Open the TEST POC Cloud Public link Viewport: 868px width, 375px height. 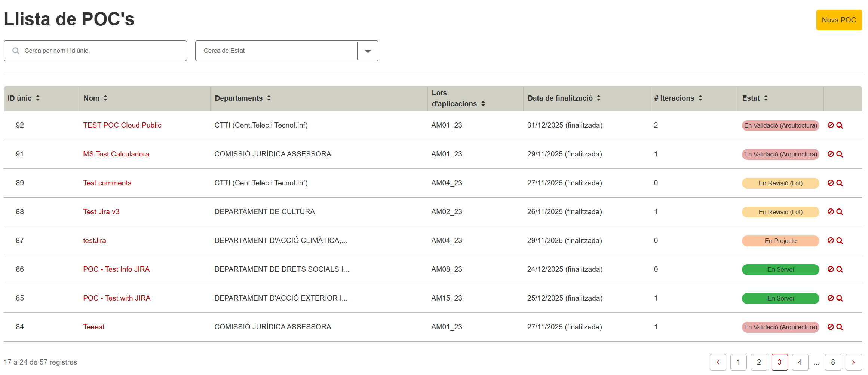coord(122,125)
